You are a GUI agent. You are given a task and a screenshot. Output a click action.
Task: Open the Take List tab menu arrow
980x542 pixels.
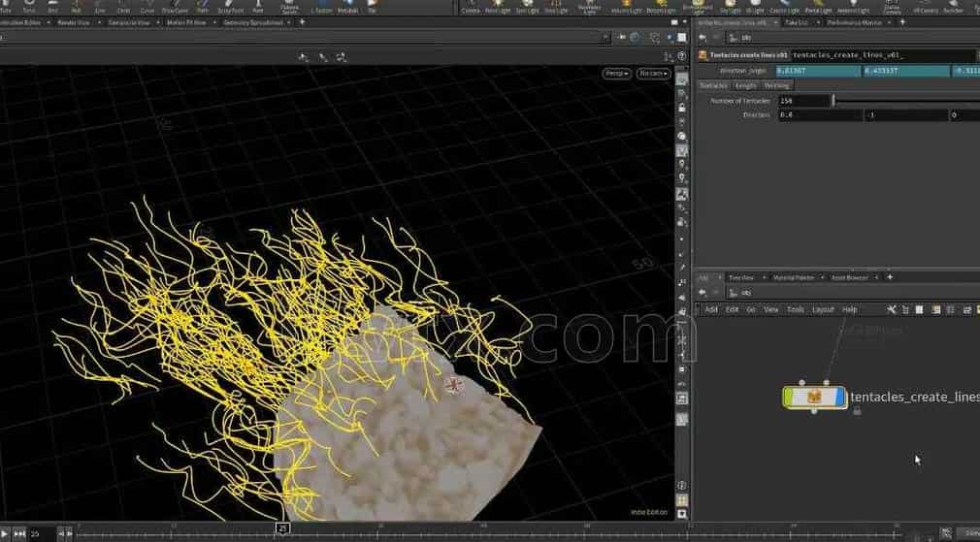(x=817, y=22)
